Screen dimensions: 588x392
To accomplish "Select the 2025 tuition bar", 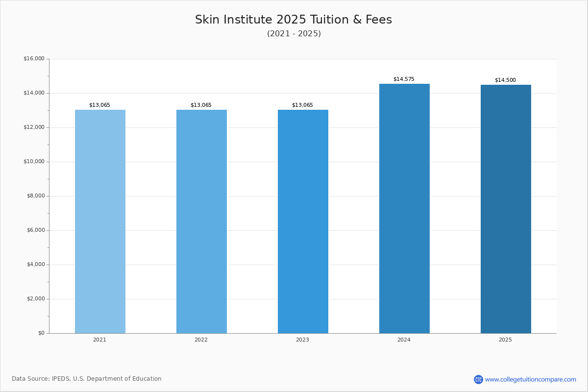I will [x=506, y=209].
